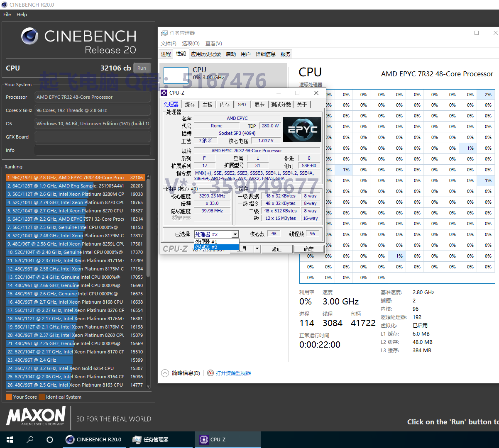Viewport: 499px width, 448px height.
Task: Select ranking row 2 AMD Eng Sample
Action: [x=75, y=186]
